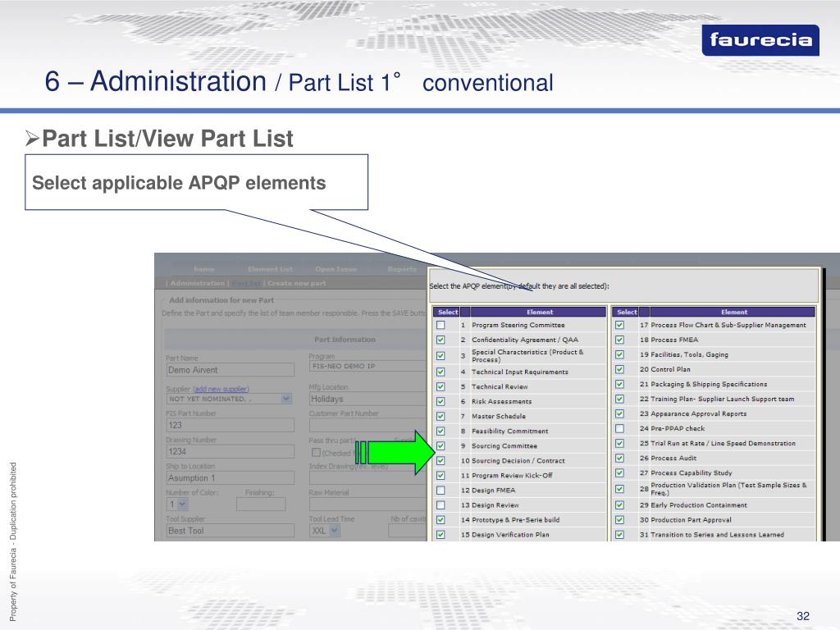Click the Finishing input field
This screenshot has height=630, width=840.
pyautogui.click(x=261, y=504)
